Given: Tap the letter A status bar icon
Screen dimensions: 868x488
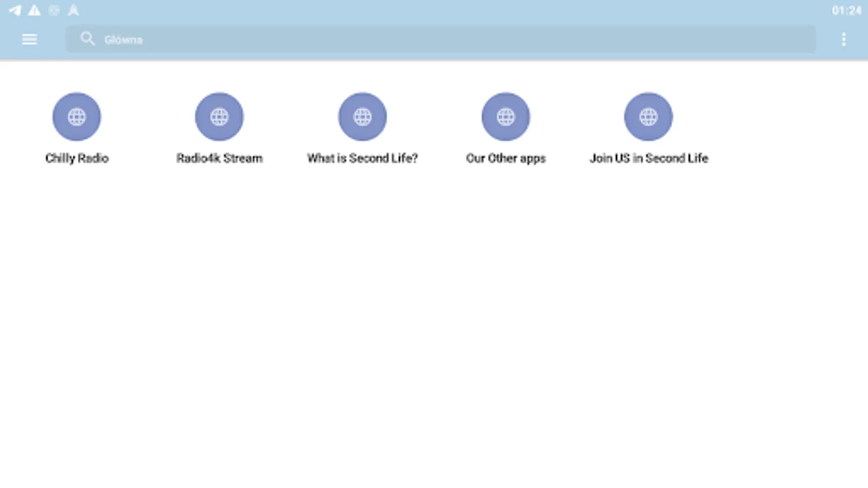Looking at the screenshot, I should (73, 10).
